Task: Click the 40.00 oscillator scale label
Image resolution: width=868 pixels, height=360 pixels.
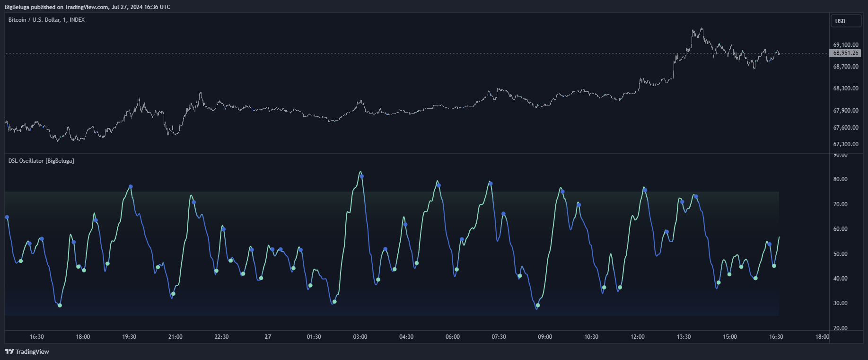Action: point(841,279)
